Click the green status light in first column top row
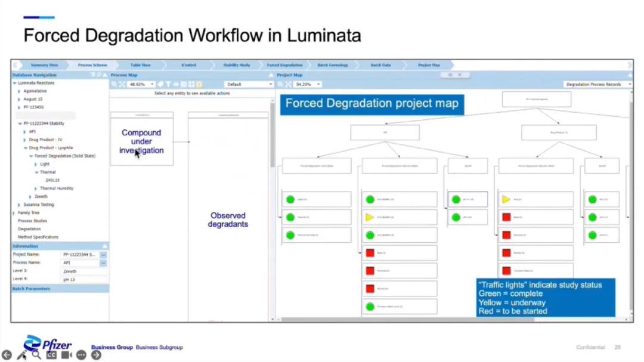The height and width of the screenshot is (362, 644). tap(290, 199)
